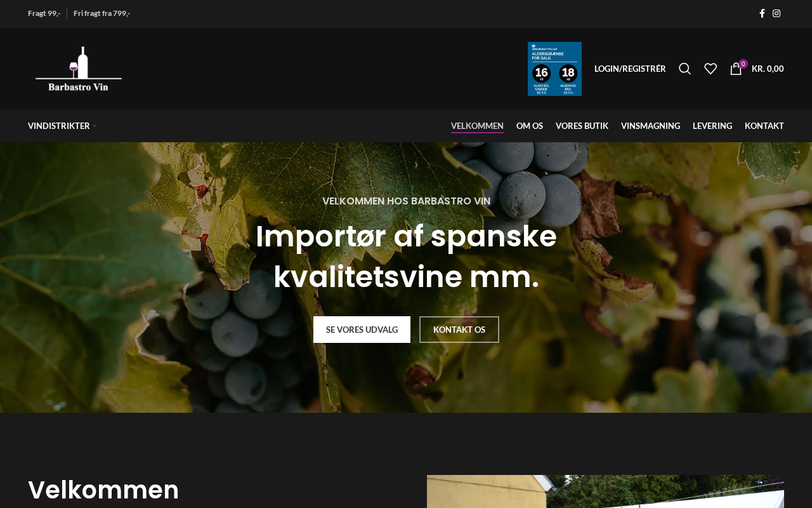Click the chevron next to Vindistrikter
812x508 pixels.
tap(95, 126)
